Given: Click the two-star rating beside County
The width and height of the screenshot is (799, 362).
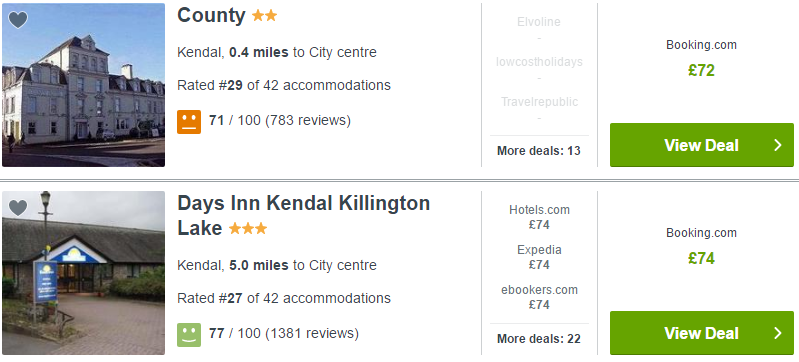Looking at the screenshot, I should coord(264,16).
